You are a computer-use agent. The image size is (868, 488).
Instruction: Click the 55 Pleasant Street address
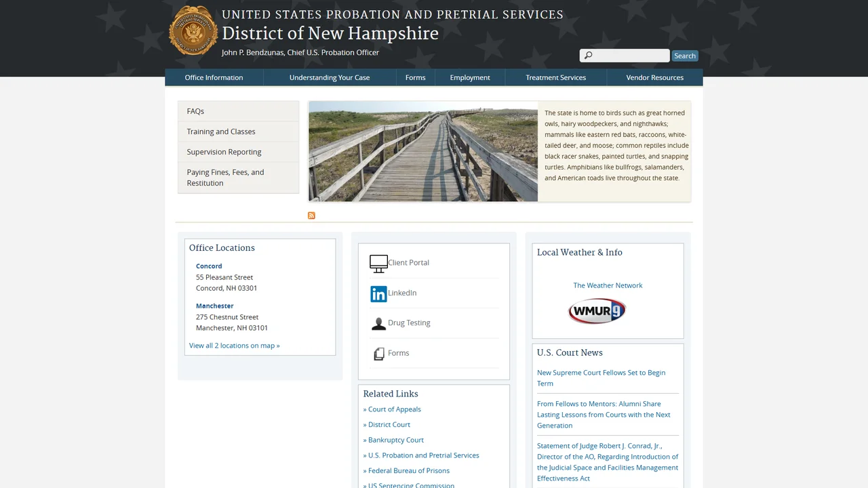[224, 277]
